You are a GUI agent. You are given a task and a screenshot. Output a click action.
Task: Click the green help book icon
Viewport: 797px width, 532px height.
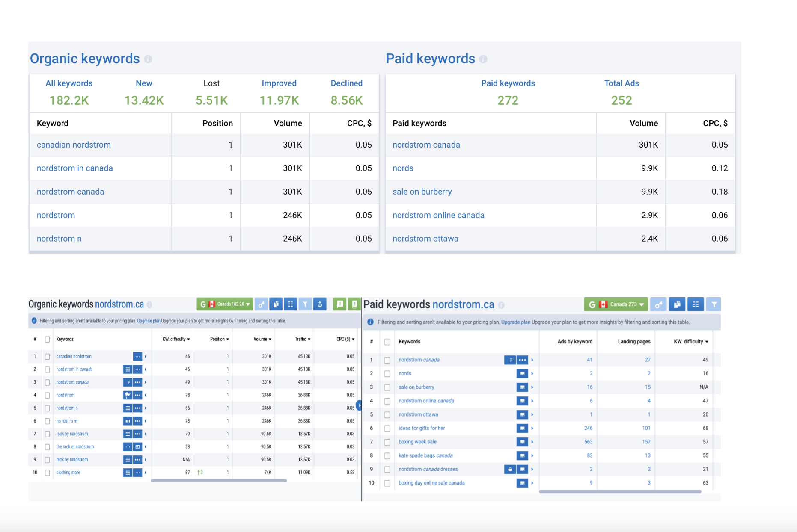click(354, 304)
